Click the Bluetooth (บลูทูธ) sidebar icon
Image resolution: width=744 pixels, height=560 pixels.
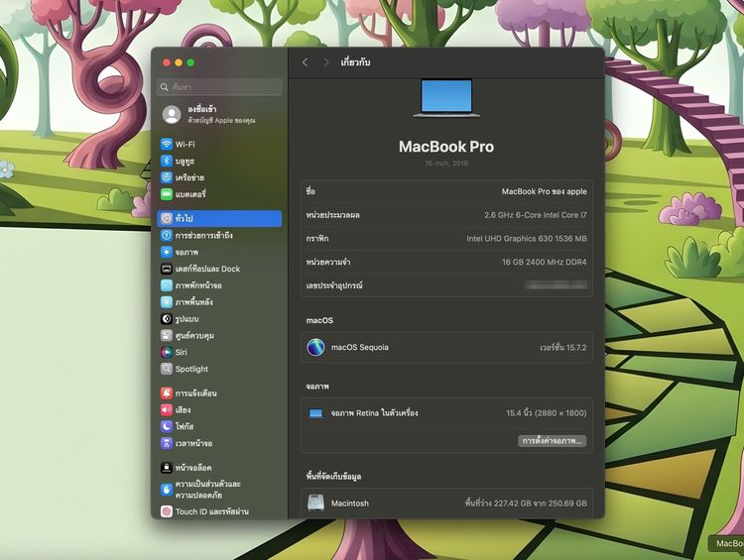[x=167, y=161]
